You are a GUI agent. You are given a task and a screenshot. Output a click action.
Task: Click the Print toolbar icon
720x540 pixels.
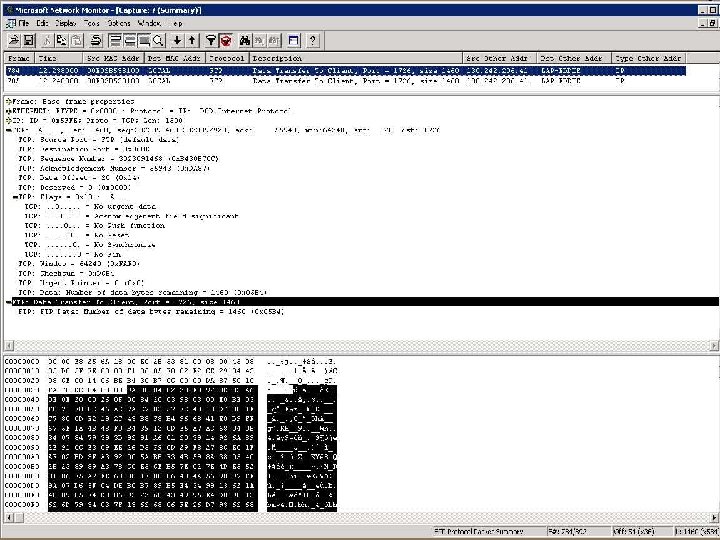point(96,41)
